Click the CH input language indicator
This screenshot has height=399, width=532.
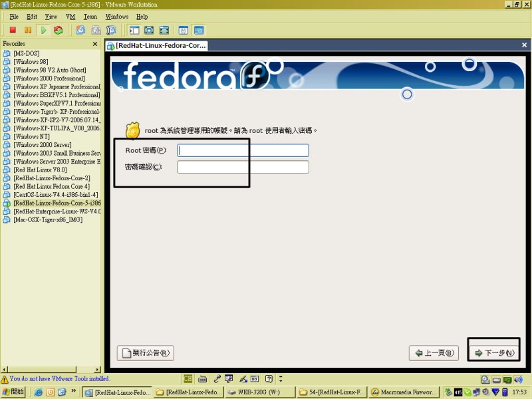(188, 378)
